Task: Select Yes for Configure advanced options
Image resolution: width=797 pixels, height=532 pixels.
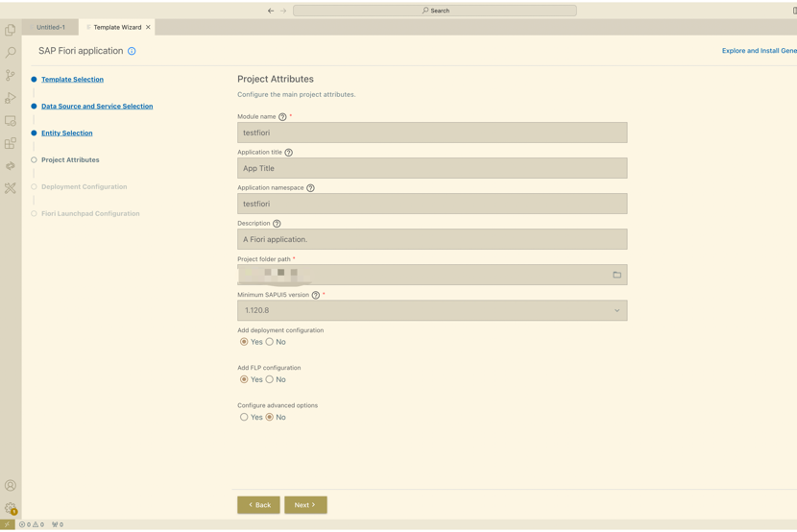Action: click(x=244, y=417)
